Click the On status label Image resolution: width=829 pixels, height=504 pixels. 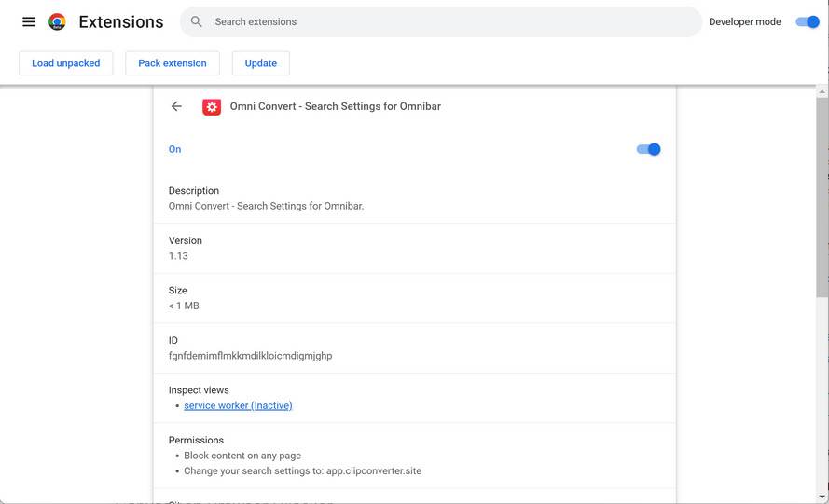pos(174,149)
